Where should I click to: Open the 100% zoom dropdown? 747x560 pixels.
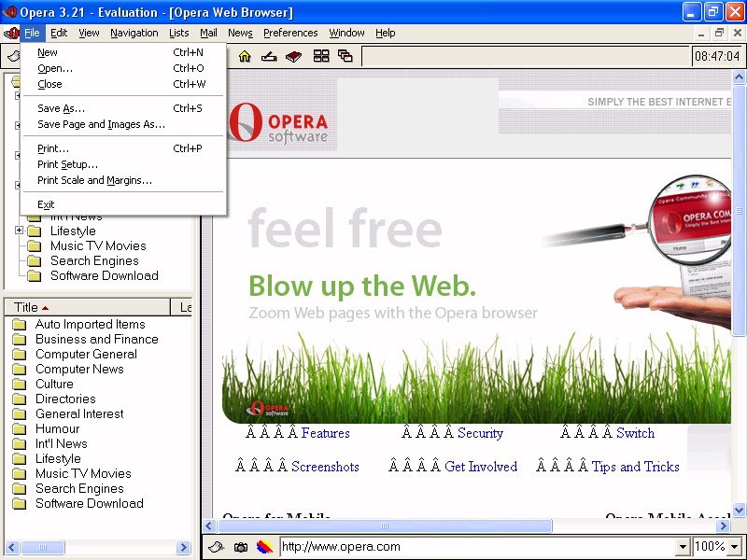[x=734, y=547]
